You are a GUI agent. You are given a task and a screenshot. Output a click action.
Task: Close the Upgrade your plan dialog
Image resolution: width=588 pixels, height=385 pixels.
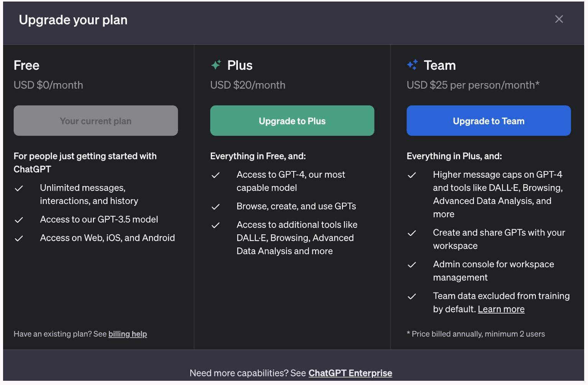point(559,19)
